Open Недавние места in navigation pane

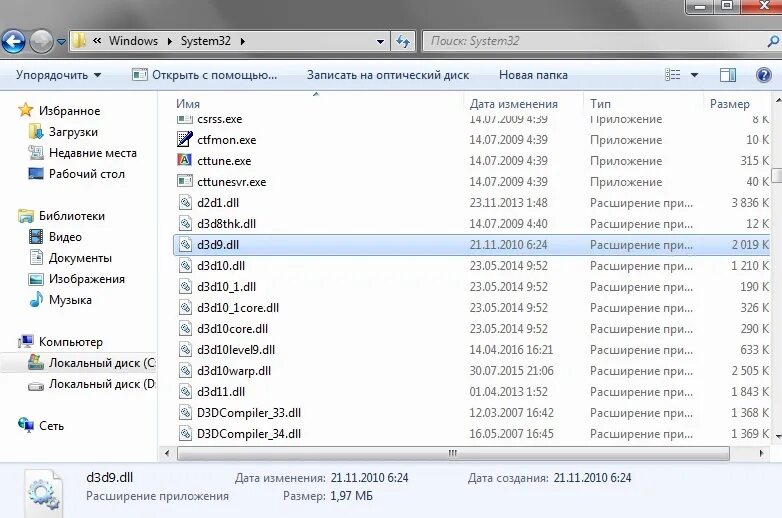(x=93, y=153)
